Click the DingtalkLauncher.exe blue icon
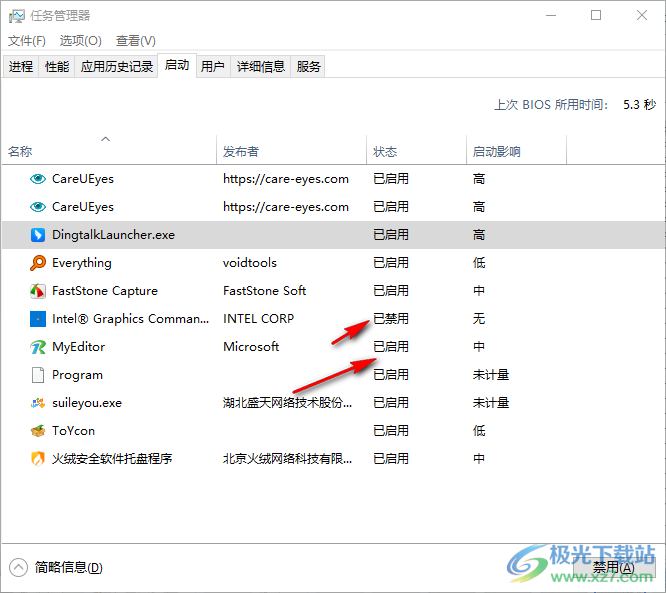 coord(38,235)
